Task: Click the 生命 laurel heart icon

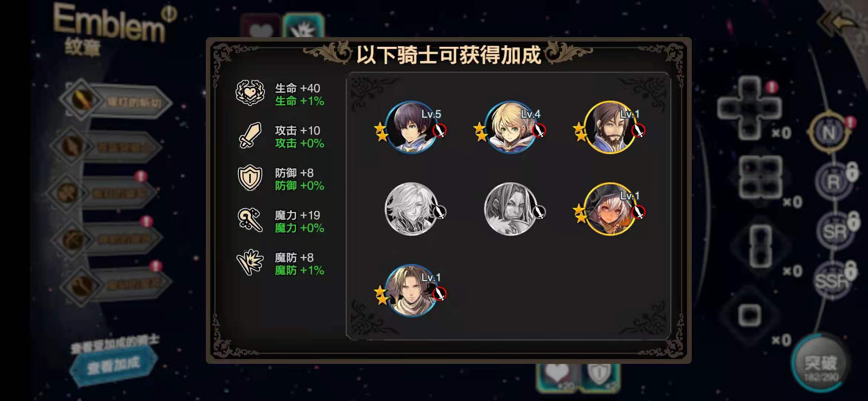Action: [x=250, y=93]
